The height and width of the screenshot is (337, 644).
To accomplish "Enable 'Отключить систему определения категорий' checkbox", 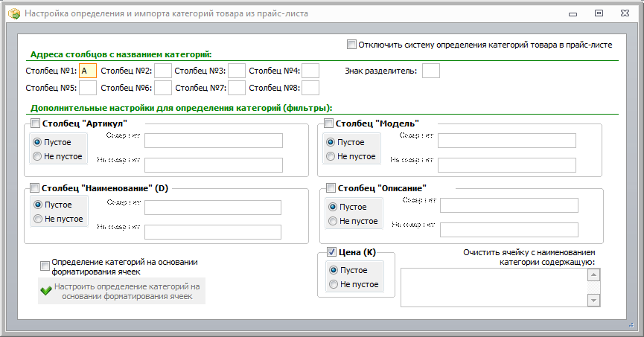I will (351, 45).
